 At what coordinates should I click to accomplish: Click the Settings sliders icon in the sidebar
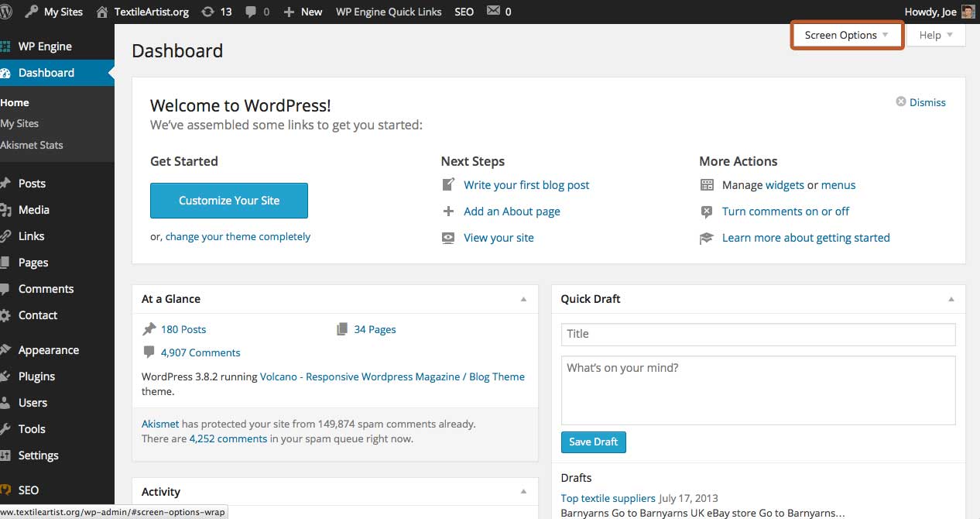click(5, 455)
